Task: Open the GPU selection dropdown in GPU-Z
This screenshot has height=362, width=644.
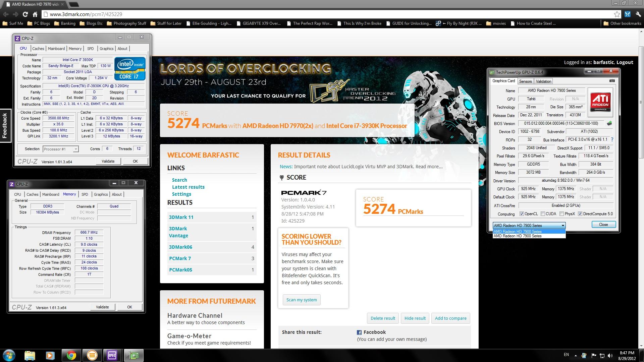Action: (529, 225)
